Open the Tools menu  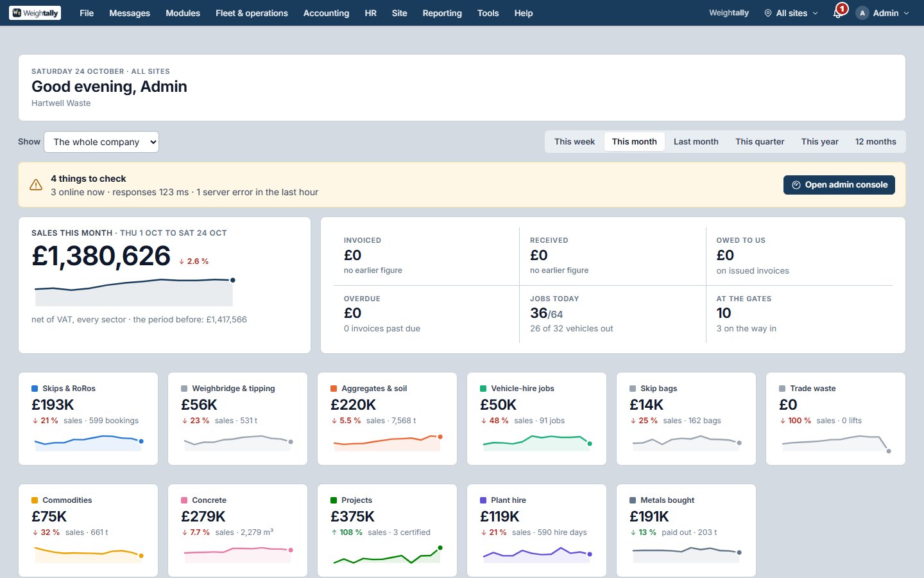(x=488, y=13)
